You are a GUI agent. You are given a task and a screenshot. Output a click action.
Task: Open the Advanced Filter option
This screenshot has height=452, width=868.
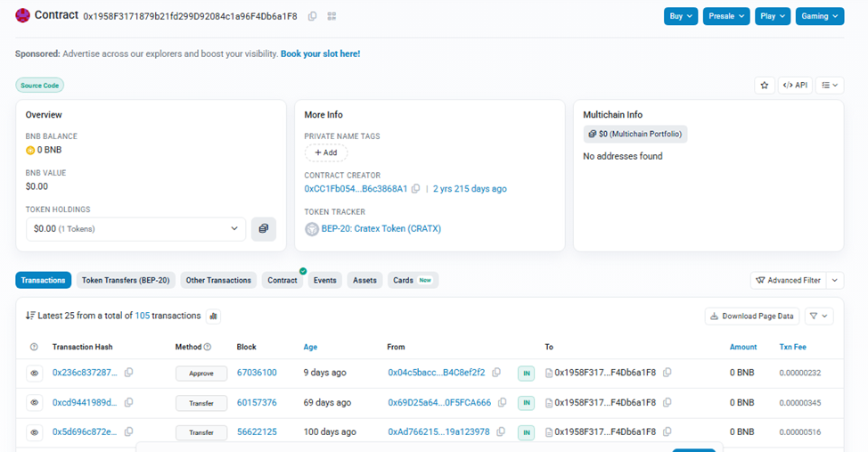click(x=788, y=280)
